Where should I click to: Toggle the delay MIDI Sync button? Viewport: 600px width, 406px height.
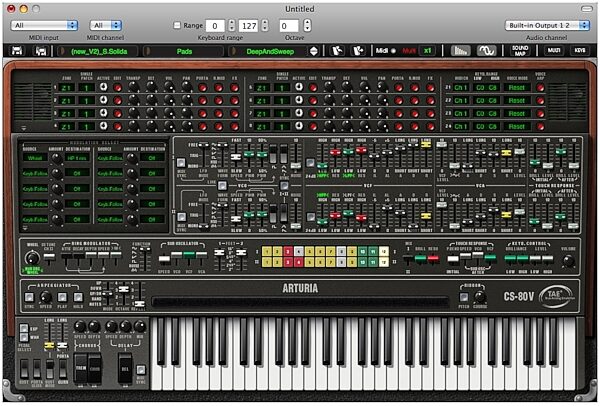tap(141, 369)
